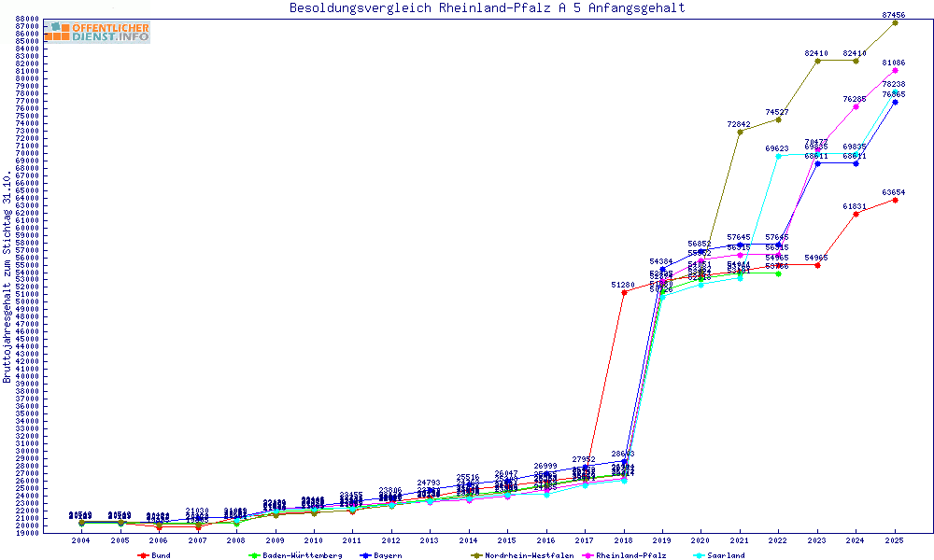Click the Bruttojahresgehalt y-axis title
This screenshot has width=934, height=560.
tap(7, 276)
